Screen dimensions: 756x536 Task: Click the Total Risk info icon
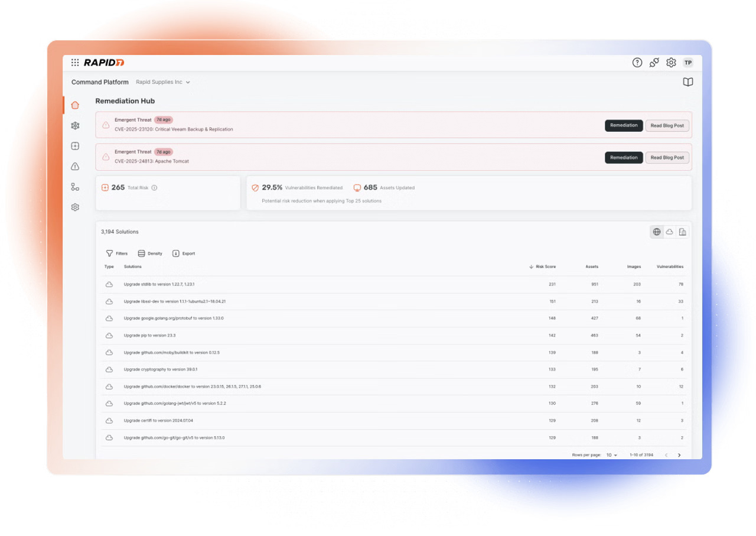point(154,188)
